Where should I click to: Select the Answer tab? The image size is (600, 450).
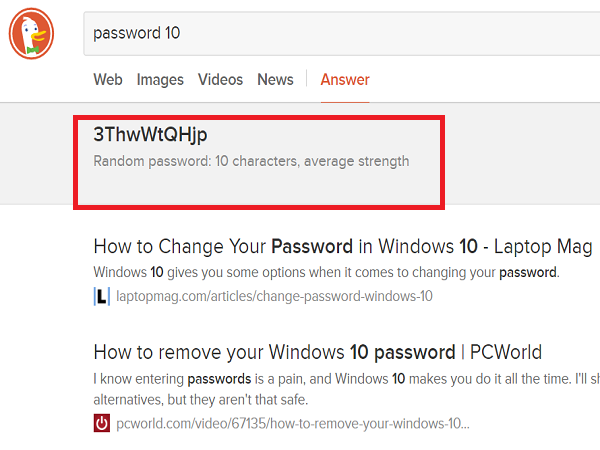point(345,80)
